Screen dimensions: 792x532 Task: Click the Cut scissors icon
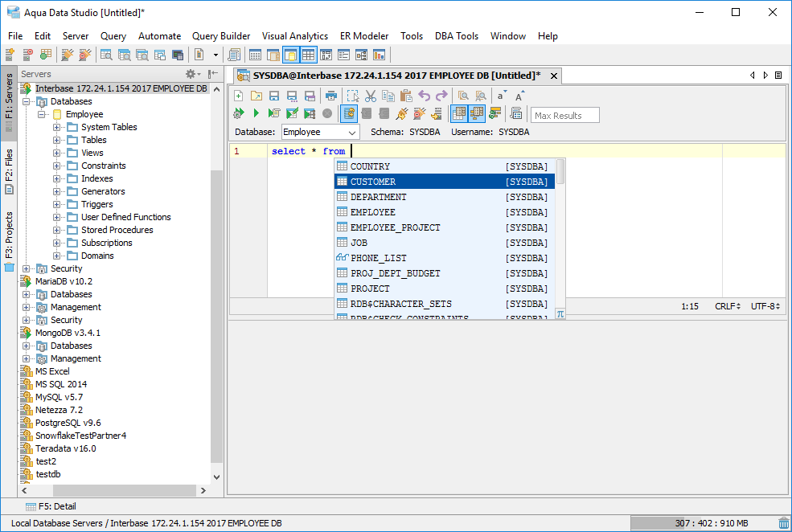tap(371, 96)
